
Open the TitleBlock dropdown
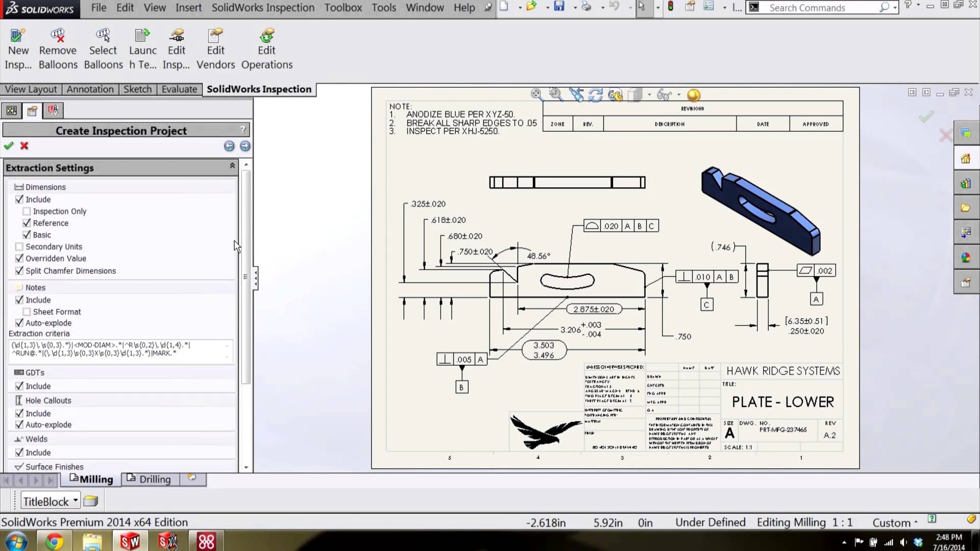pos(75,500)
